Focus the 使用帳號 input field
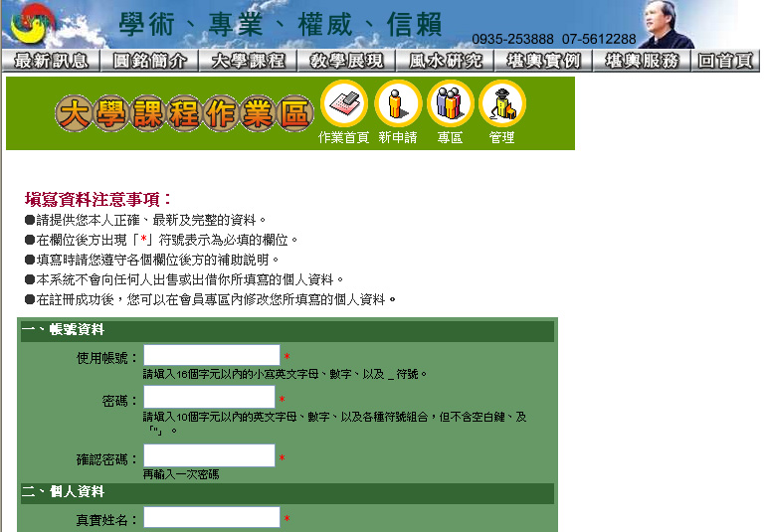 tap(212, 355)
